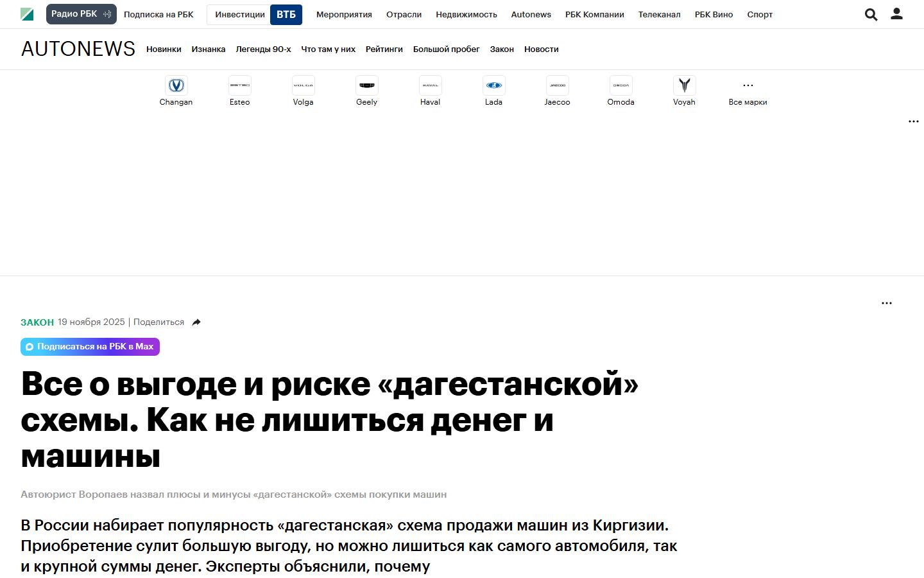Click the Volga brand logo

[303, 85]
